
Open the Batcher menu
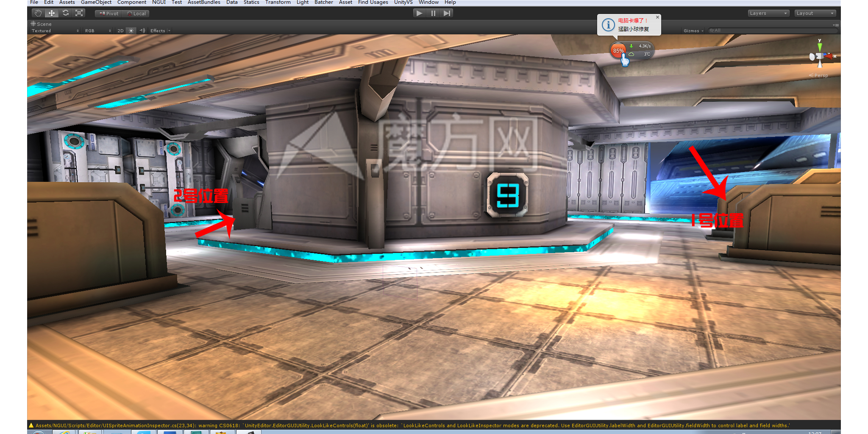[x=324, y=2]
